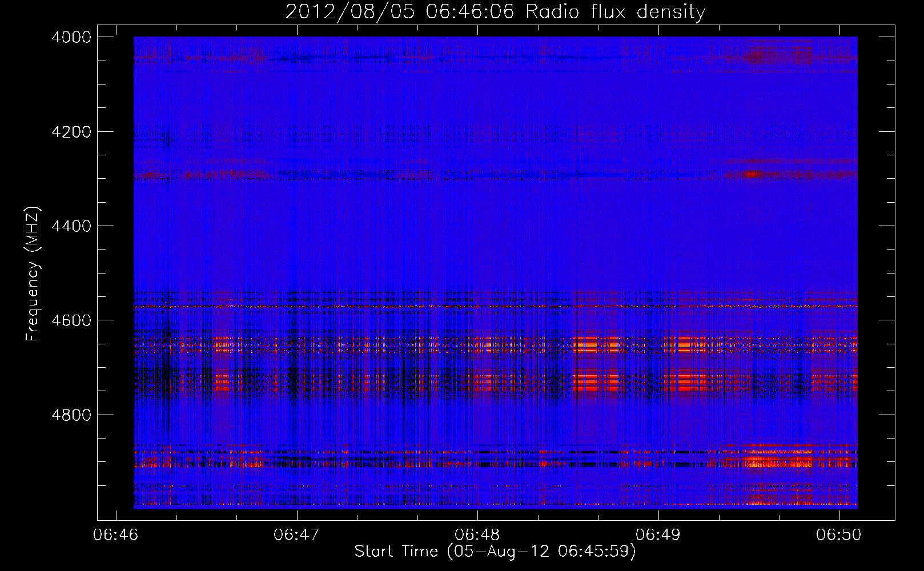The image size is (924, 571).
Task: Click the 4400 frequency tick label
Action: coord(71,226)
